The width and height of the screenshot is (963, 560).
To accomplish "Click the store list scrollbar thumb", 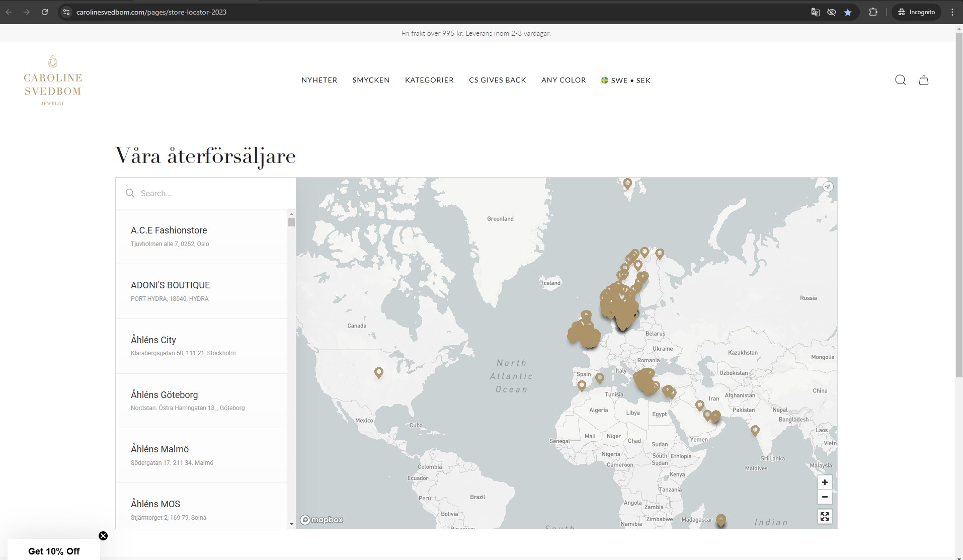I will [291, 222].
